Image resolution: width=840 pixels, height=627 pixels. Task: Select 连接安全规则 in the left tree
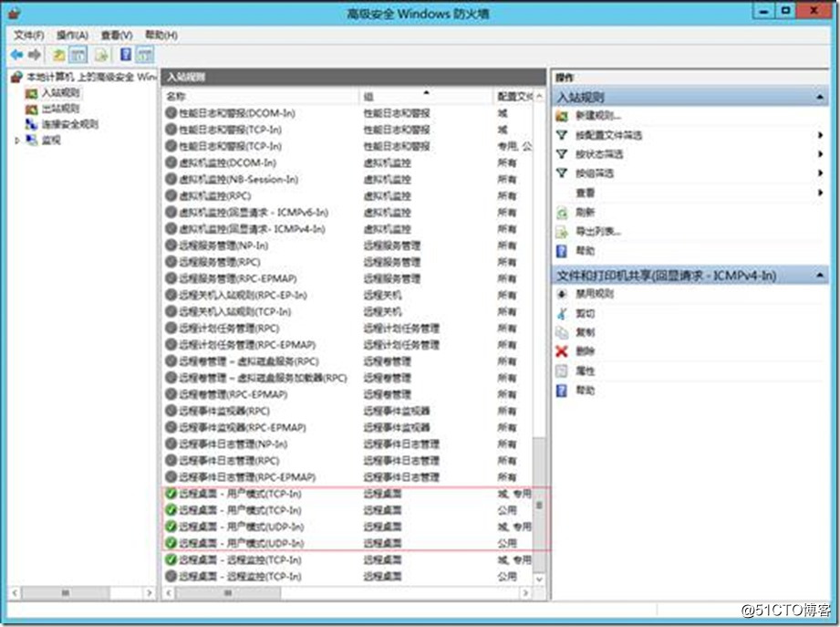(69, 124)
